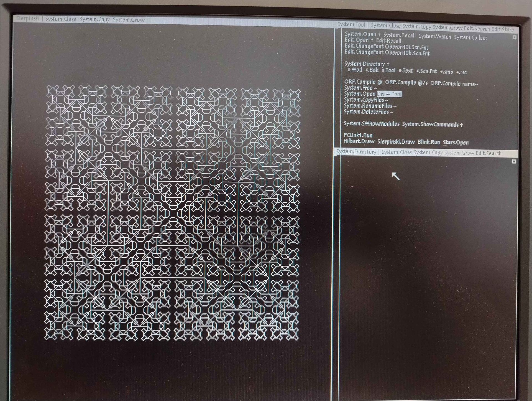Execute the System.Directory command with *.Mod
This screenshot has height=401, width=532.
tap(364, 64)
